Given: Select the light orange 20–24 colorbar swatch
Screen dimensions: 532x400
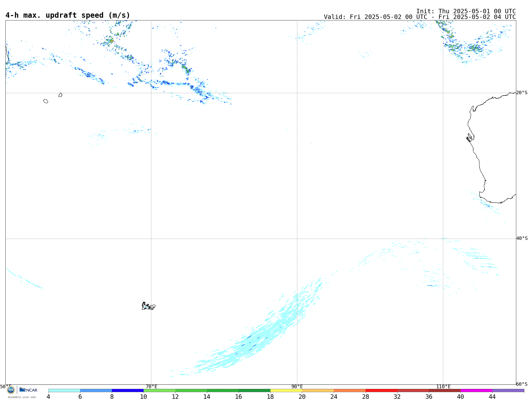Looking at the screenshot, I should [318, 390].
